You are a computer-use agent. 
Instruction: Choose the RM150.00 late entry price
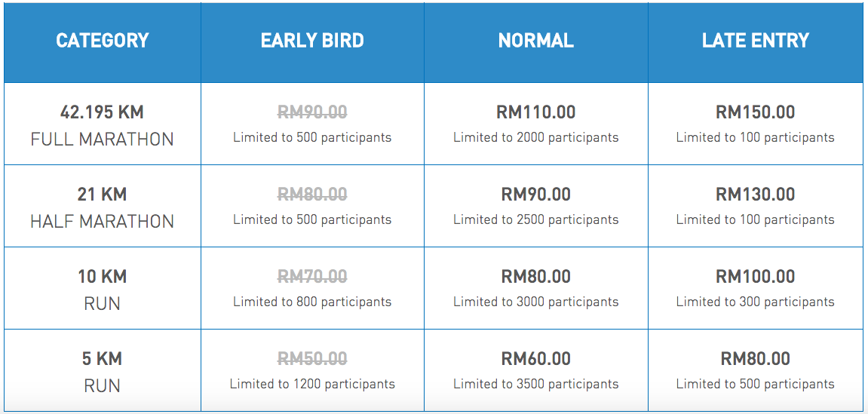756,112
